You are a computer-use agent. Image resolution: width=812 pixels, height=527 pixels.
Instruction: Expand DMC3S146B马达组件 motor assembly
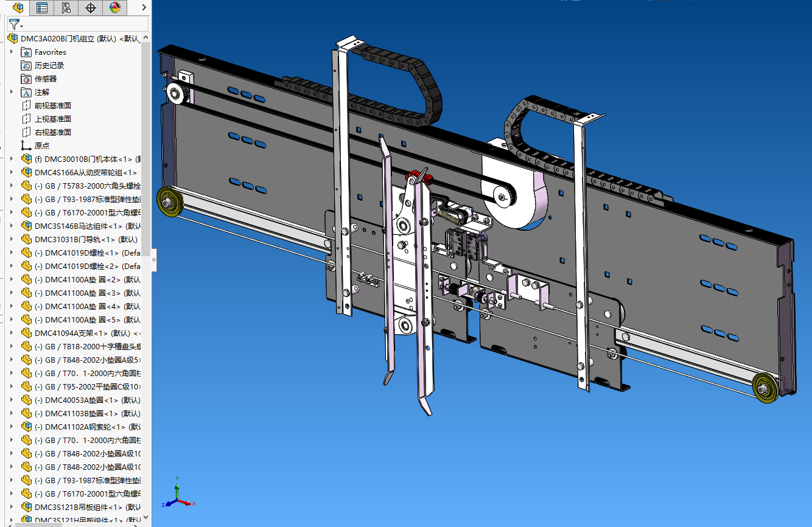pyautogui.click(x=12, y=226)
